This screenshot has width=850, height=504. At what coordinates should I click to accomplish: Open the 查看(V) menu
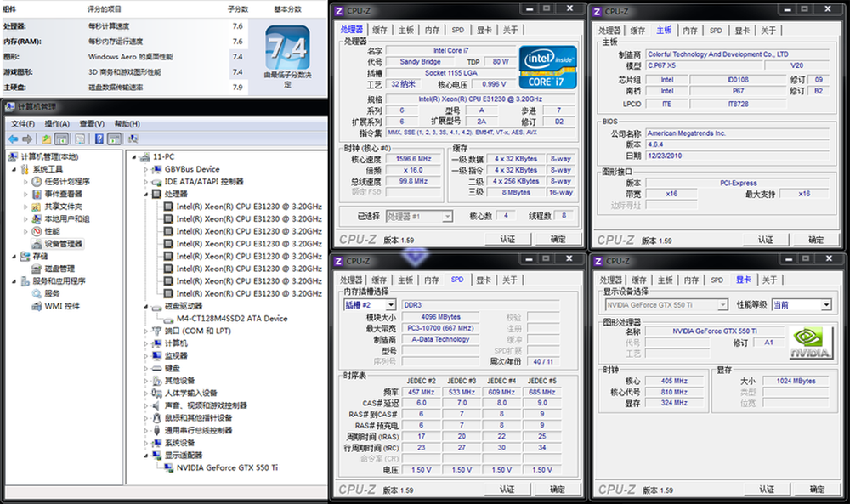(x=92, y=123)
